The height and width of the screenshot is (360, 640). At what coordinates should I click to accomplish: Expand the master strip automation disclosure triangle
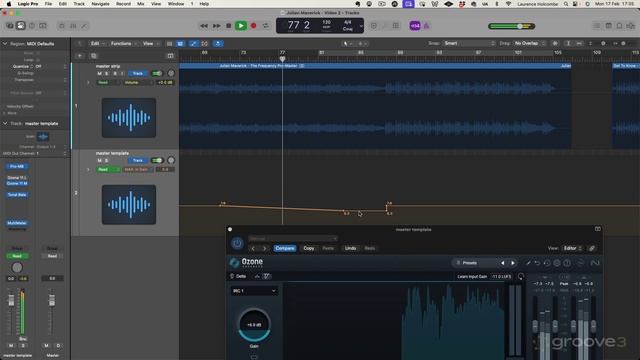pos(89,82)
